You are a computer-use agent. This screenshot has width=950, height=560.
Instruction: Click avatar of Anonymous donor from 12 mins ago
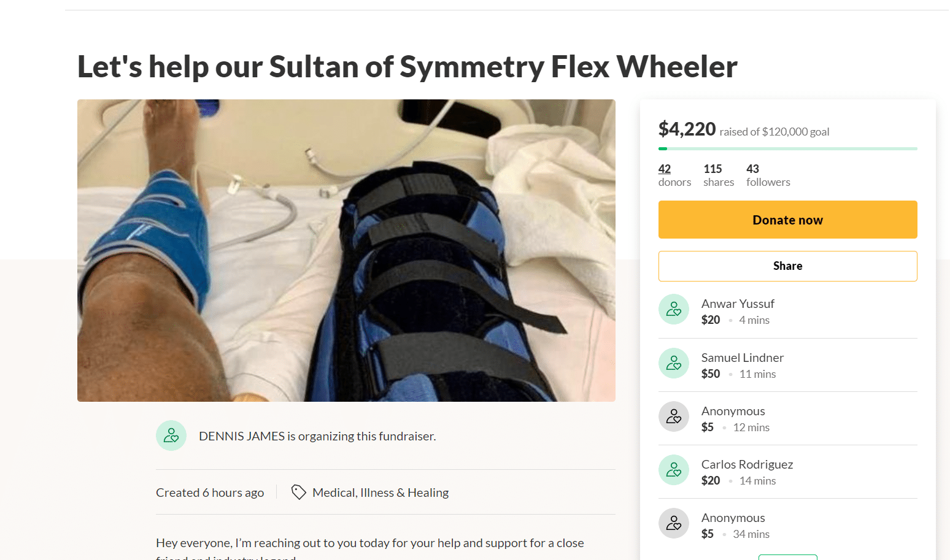(x=674, y=416)
